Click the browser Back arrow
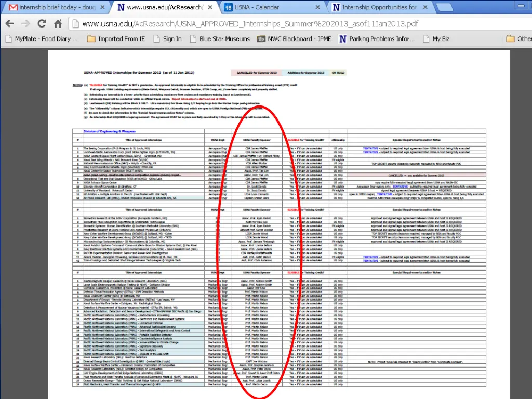Viewport: 532px width, 399px height. point(10,23)
